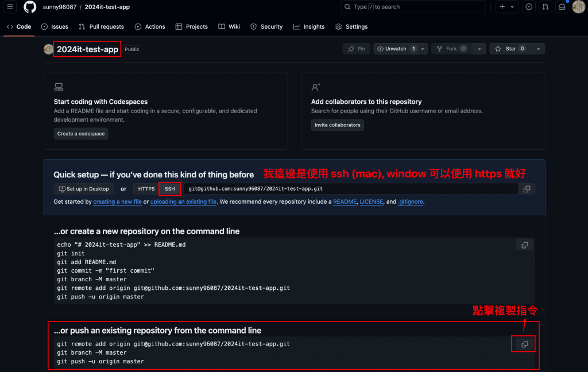Click the 'git add README.md' line
Viewport: 588px width, 372px height.
(x=87, y=262)
